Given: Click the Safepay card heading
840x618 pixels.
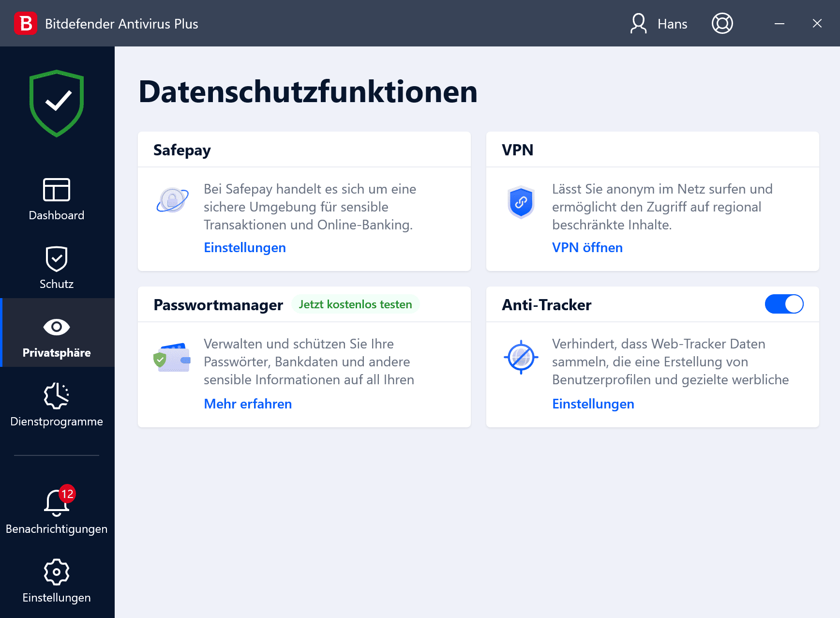Looking at the screenshot, I should tap(182, 151).
